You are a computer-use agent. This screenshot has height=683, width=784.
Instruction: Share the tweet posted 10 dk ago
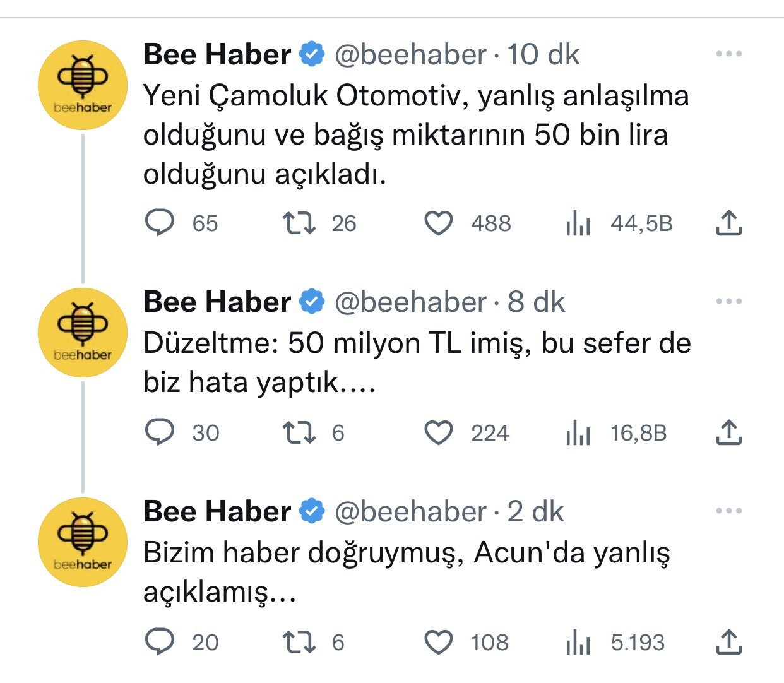point(728,223)
